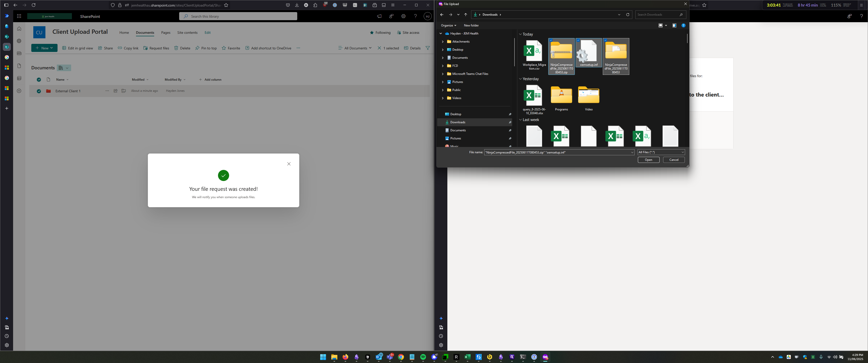Click Add shortcut to OneDrive
The width and height of the screenshot is (868, 363).
tap(268, 48)
